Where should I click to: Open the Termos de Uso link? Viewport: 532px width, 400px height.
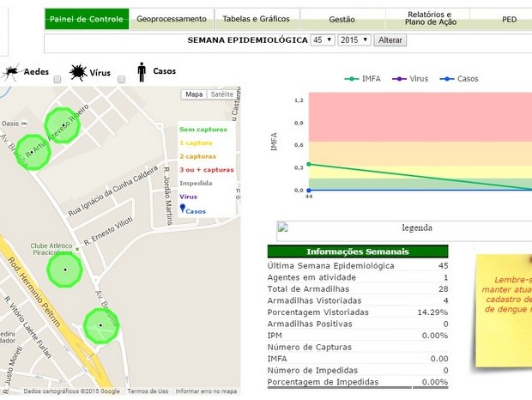[148, 391]
